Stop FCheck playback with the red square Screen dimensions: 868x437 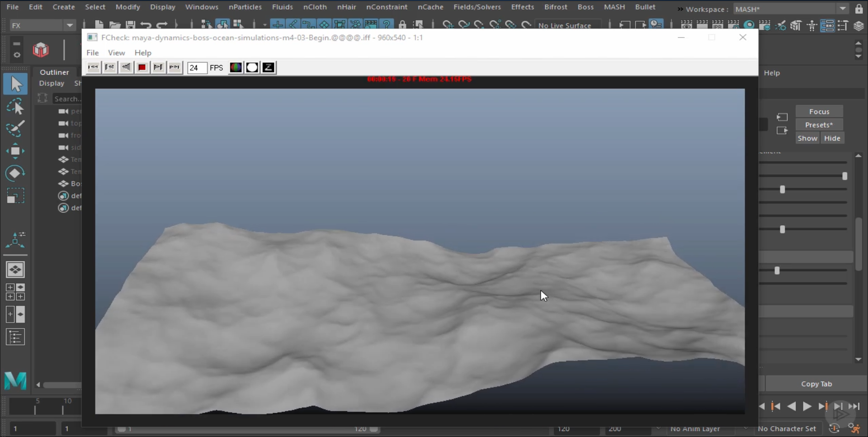pyautogui.click(x=142, y=67)
